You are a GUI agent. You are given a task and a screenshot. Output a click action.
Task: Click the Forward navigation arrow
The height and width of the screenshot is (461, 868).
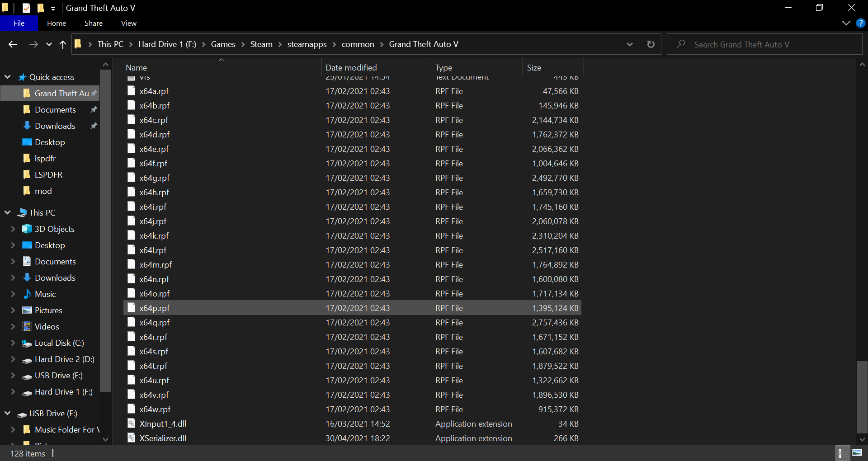33,44
